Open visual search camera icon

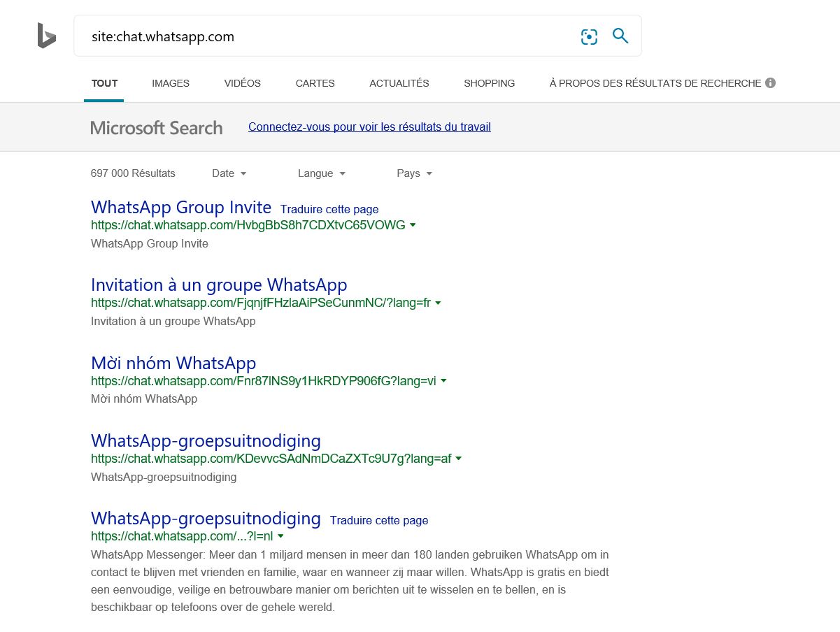[589, 36]
